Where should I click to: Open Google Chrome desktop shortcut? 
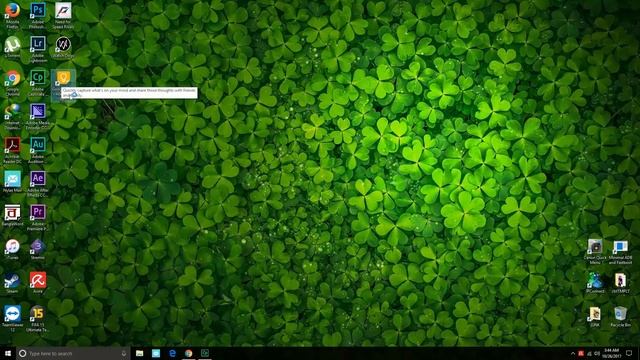pos(12,82)
